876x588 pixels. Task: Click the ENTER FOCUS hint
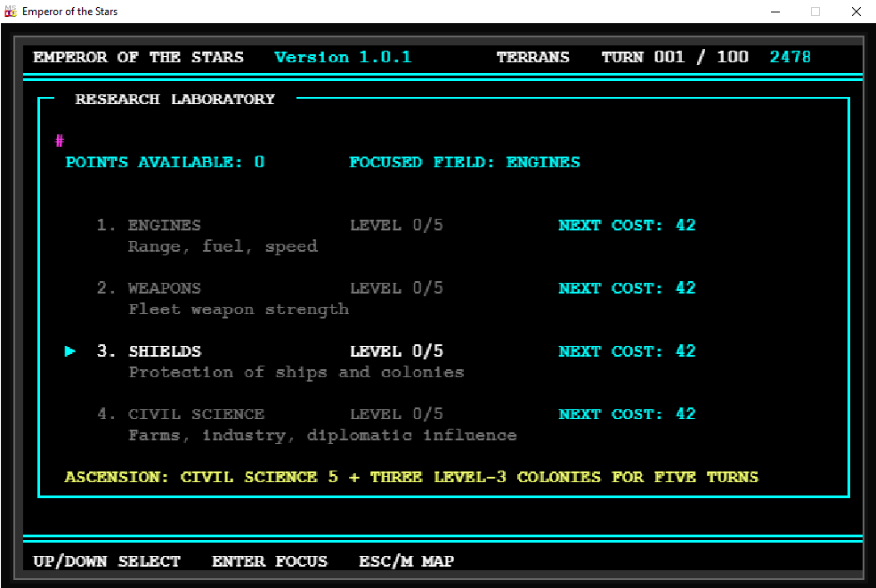pos(270,561)
